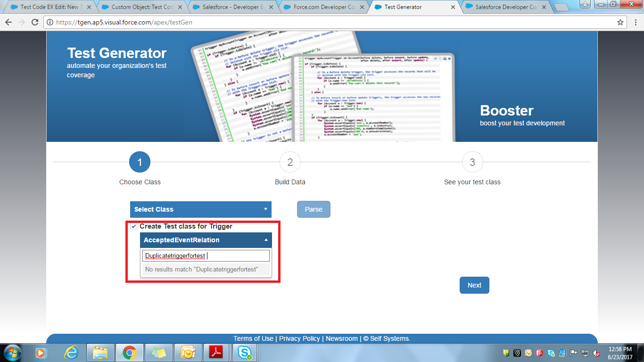The image size is (644, 362).
Task: Open the clock showing 12:58 PM
Action: (x=620, y=353)
